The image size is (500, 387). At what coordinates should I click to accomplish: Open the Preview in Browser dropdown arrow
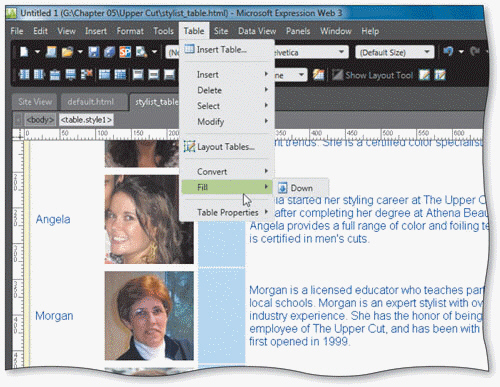154,52
